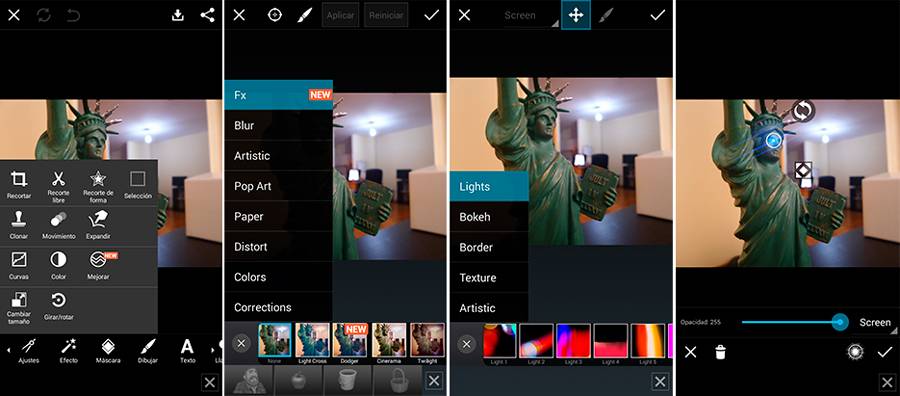Select the Corrections effects category

click(278, 307)
